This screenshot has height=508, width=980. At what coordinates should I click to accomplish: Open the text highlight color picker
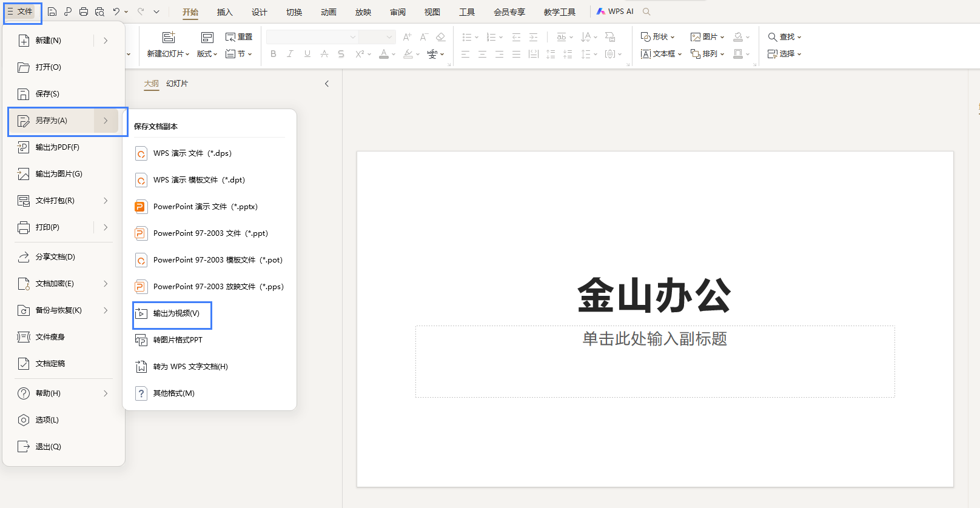(x=417, y=55)
